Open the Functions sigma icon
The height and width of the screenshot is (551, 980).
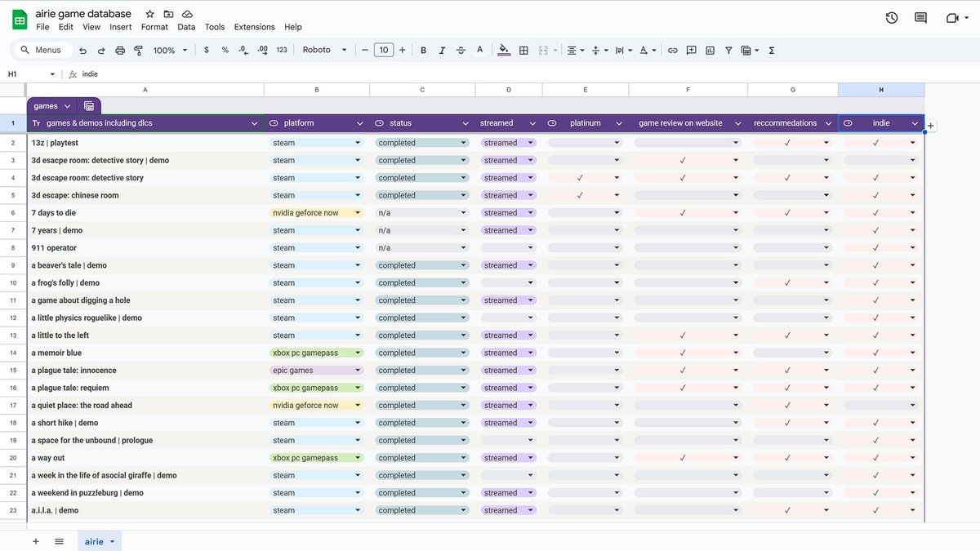point(771,51)
